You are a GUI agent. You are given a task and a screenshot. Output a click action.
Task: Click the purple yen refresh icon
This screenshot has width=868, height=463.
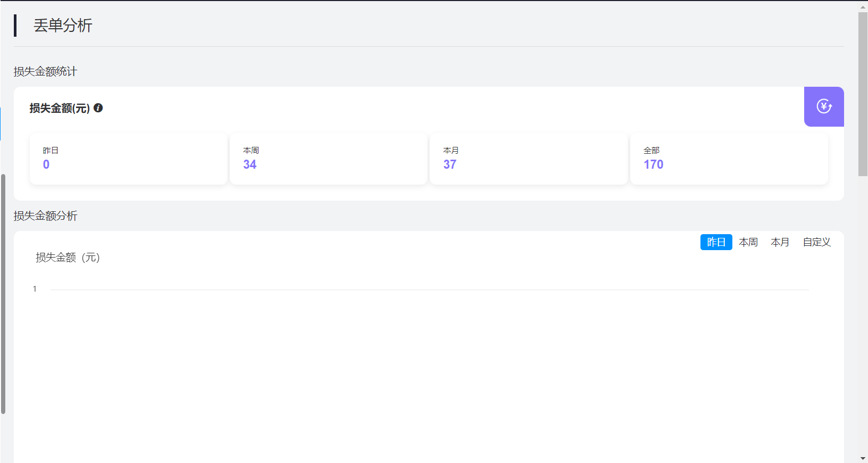point(824,106)
